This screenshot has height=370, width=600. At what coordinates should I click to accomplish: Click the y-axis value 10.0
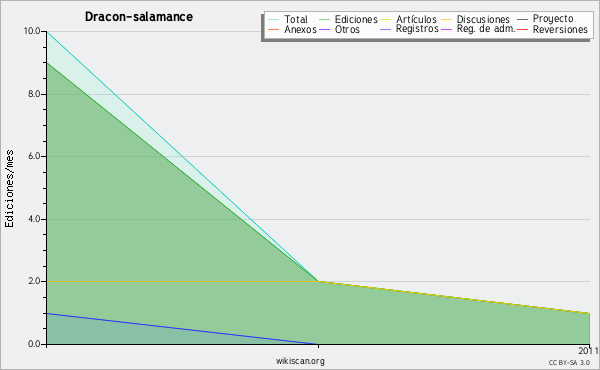pyautogui.click(x=32, y=31)
